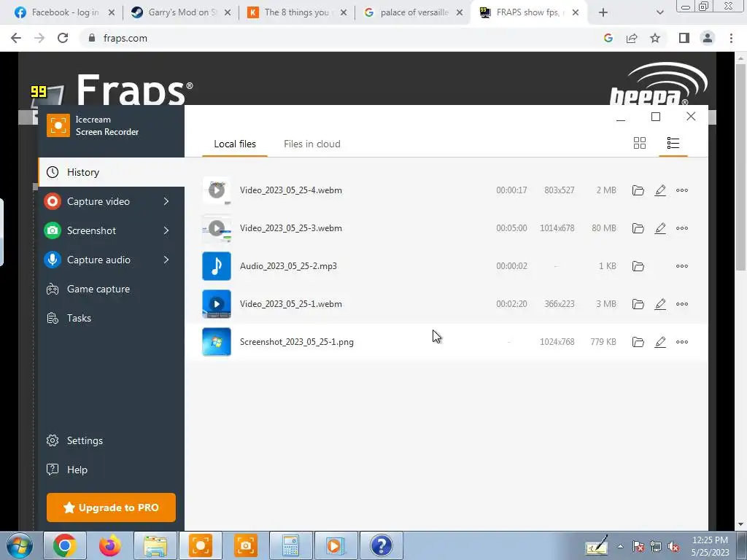Open the Tasks section
Screen dimensions: 747x560
click(112, 318)
